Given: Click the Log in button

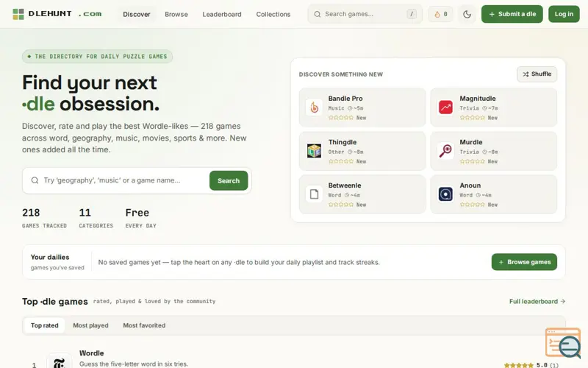Looking at the screenshot, I should pos(564,14).
